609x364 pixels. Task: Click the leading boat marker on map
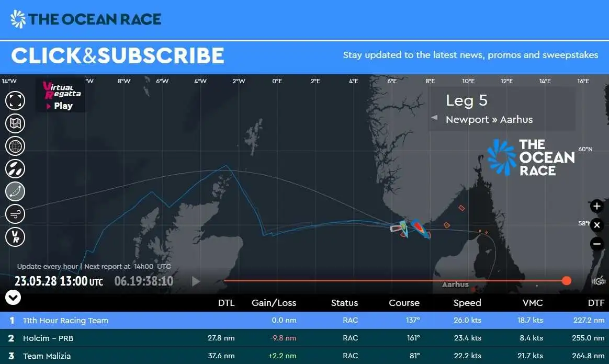[420, 229]
